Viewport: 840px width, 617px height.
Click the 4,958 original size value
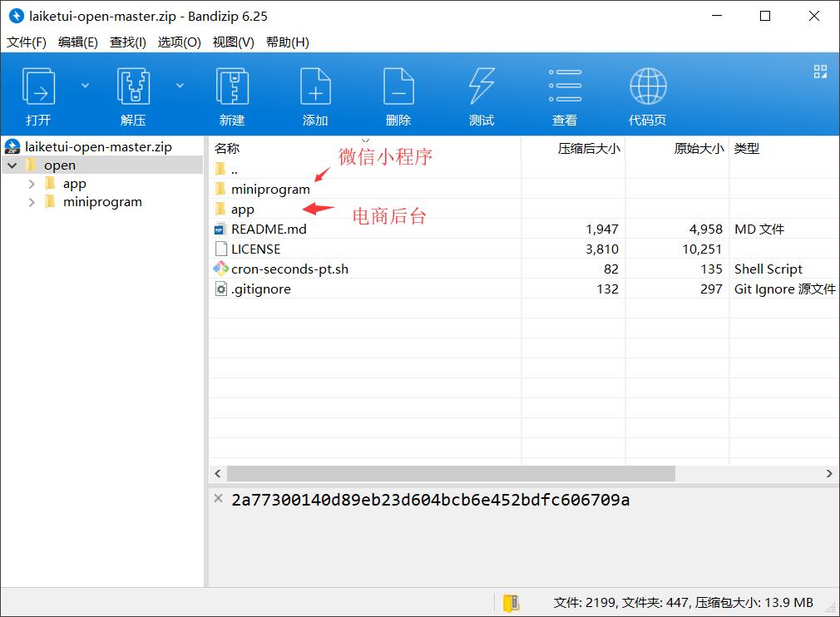[706, 230]
